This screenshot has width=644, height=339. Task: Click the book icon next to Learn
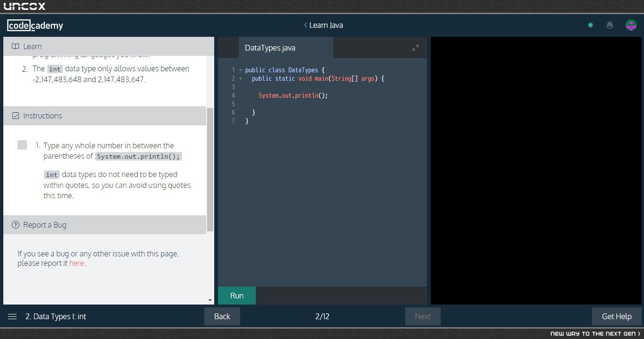[x=16, y=46]
